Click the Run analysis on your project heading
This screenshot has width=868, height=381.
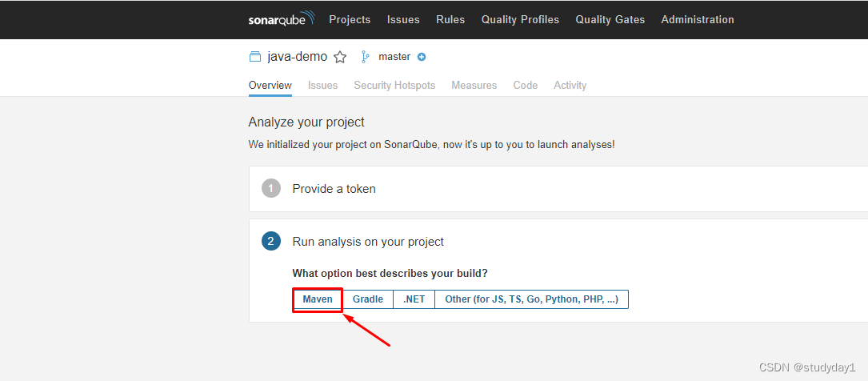(368, 242)
